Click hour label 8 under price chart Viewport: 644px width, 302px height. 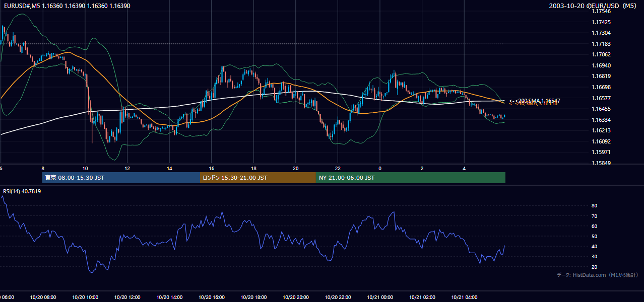click(x=43, y=169)
